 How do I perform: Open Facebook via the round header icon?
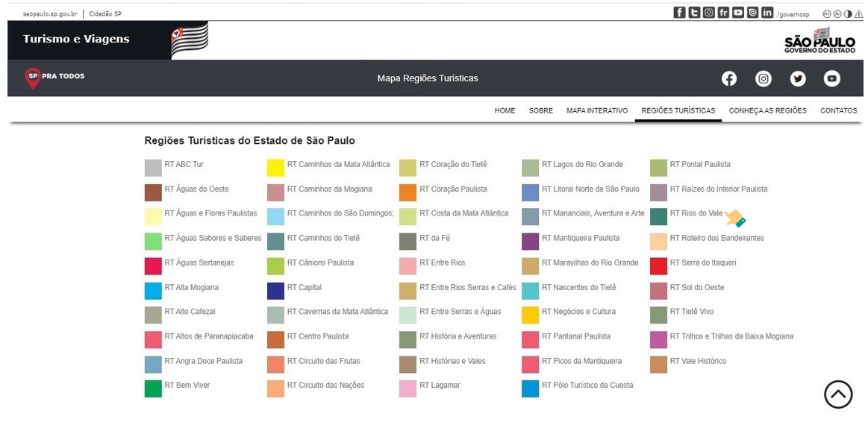(x=729, y=78)
